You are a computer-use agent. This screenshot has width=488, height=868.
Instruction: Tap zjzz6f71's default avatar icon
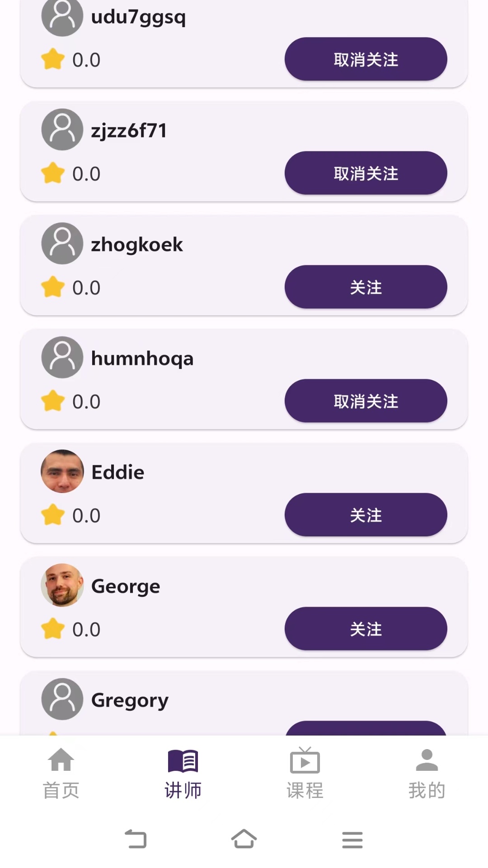click(x=62, y=130)
